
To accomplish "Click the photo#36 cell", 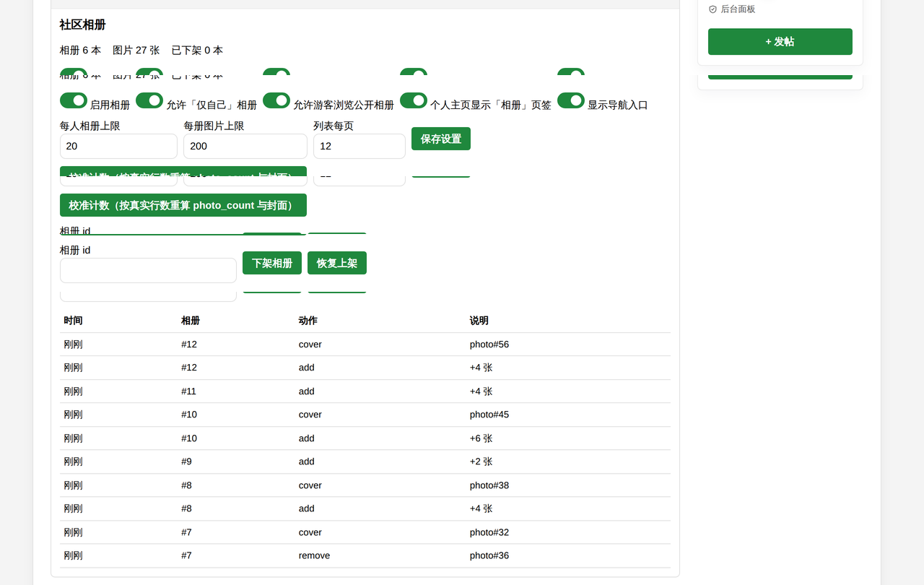I will tap(489, 555).
